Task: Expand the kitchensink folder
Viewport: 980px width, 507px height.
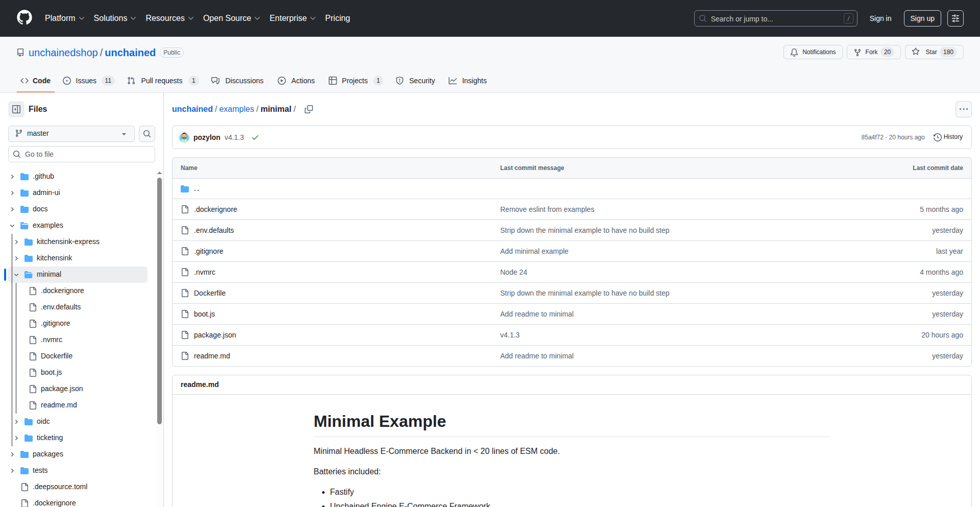Action: pyautogui.click(x=16, y=258)
